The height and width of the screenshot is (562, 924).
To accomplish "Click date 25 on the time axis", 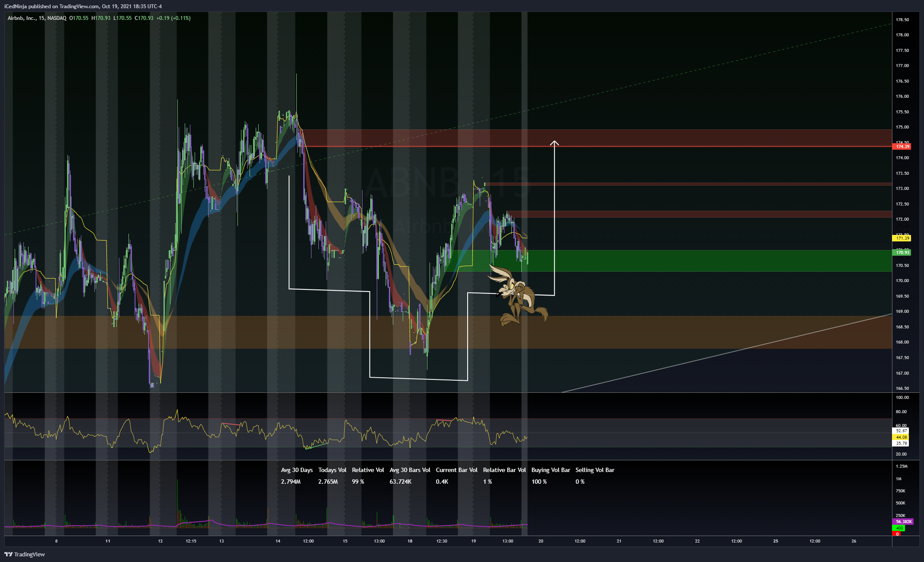I will [x=776, y=541].
